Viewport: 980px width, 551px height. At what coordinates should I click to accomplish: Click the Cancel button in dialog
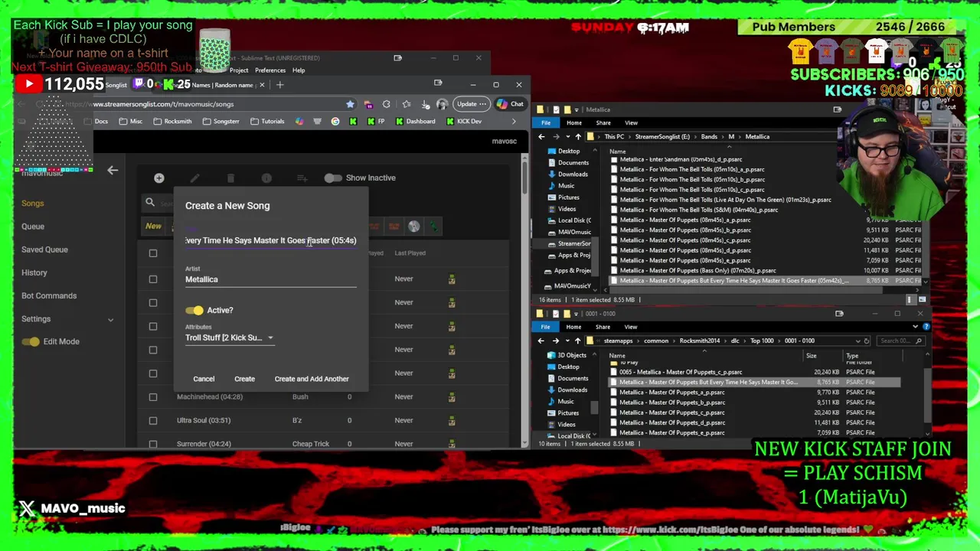click(204, 379)
